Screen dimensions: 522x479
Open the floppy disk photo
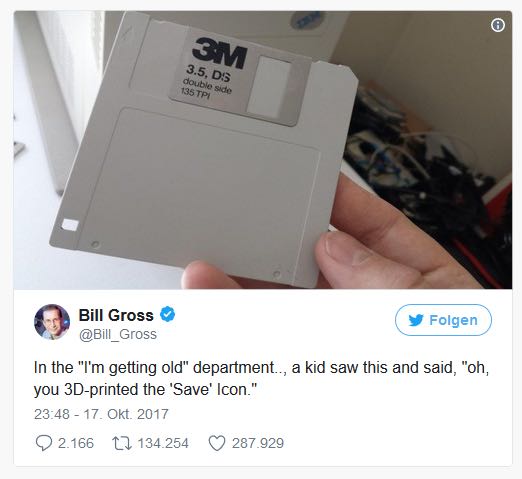263,150
